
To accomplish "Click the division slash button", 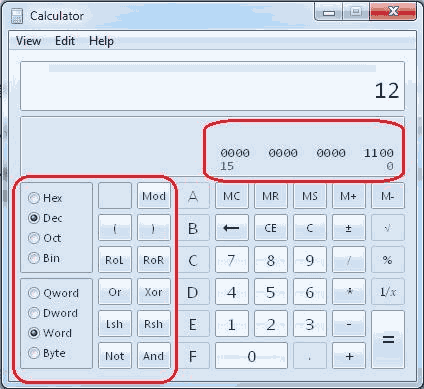I will [349, 260].
